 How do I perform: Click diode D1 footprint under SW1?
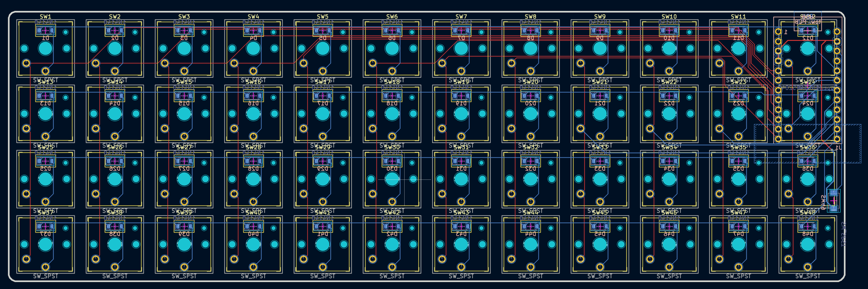46,31
